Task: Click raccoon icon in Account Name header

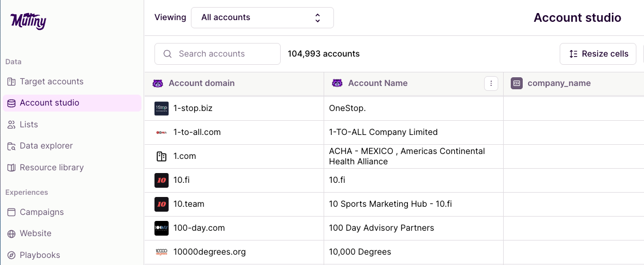Action: 337,83
